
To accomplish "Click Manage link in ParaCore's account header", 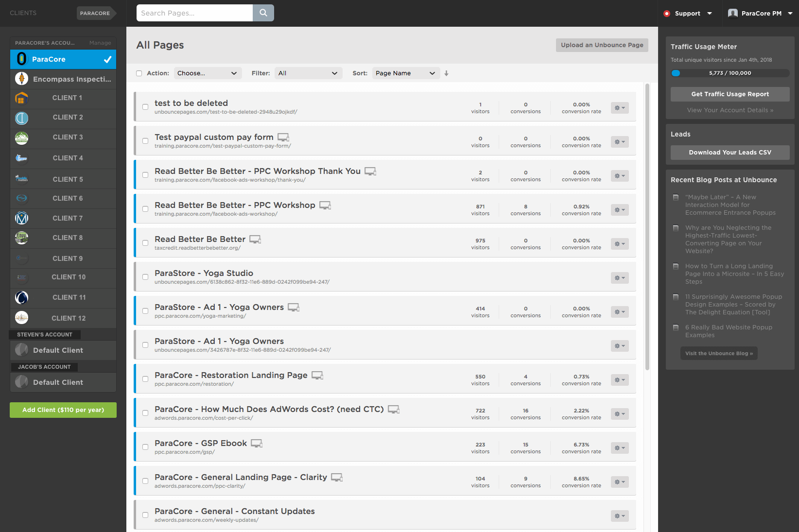I will coord(100,43).
